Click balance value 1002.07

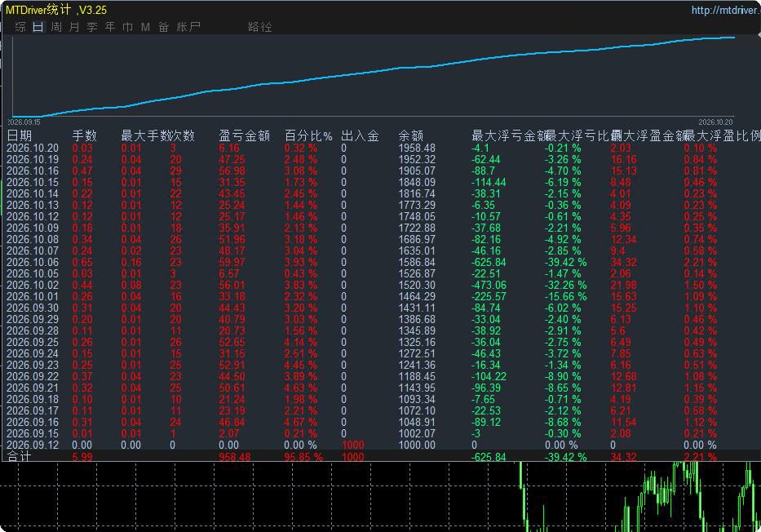(417, 433)
